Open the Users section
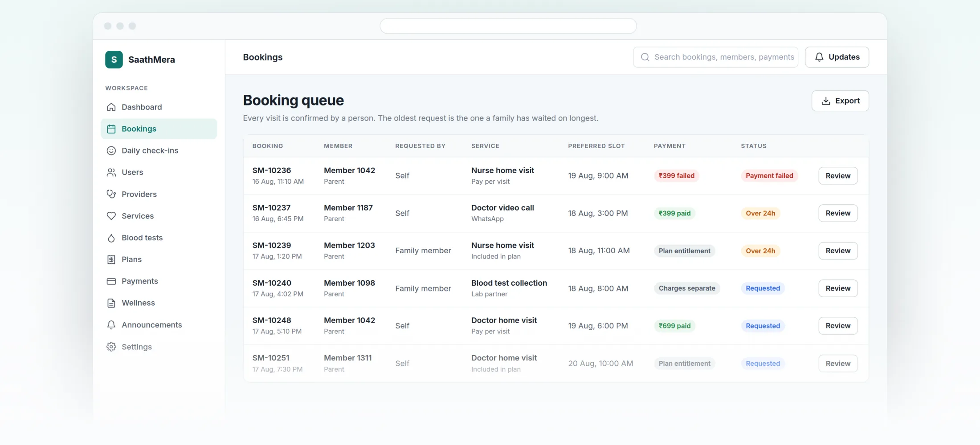Image resolution: width=980 pixels, height=445 pixels. click(x=159, y=173)
